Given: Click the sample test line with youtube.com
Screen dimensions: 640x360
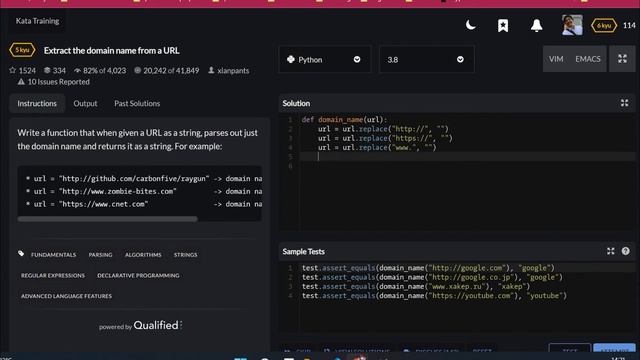Looking at the screenshot, I should pyautogui.click(x=434, y=296).
